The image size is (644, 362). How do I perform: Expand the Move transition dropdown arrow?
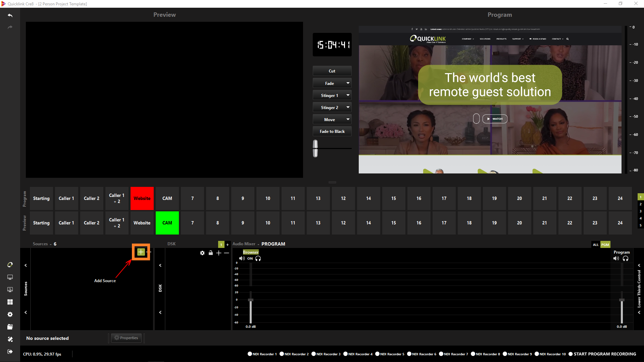[348, 119]
